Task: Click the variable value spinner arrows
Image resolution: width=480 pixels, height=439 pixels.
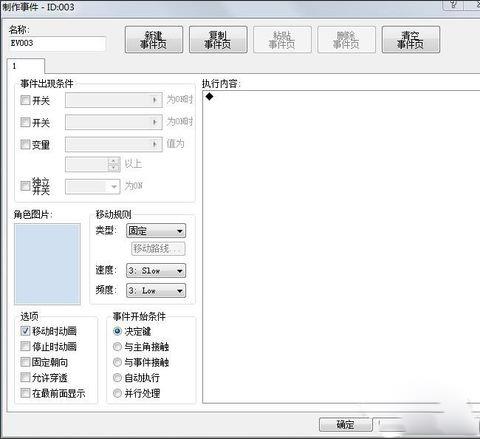Action: pyautogui.click(x=114, y=164)
